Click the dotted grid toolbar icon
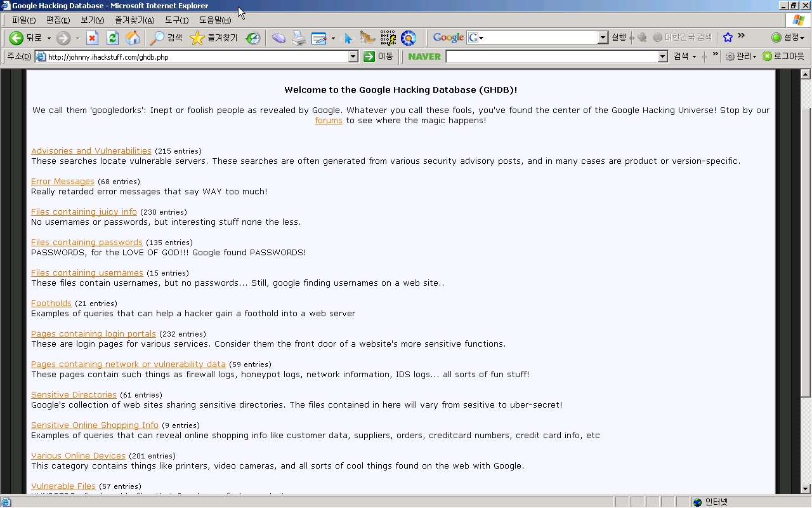The width and height of the screenshot is (812, 508). pyautogui.click(x=388, y=38)
